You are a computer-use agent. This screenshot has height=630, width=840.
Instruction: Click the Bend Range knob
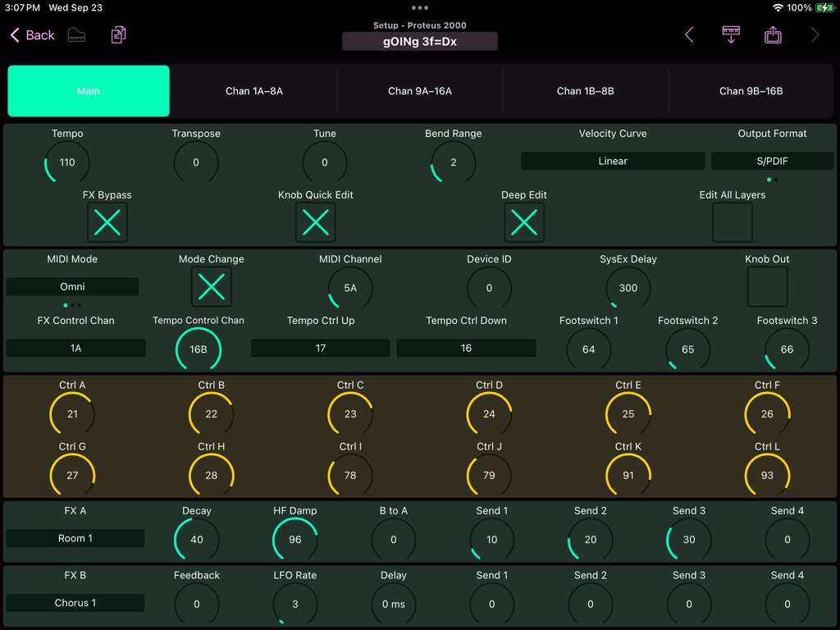pyautogui.click(x=453, y=162)
